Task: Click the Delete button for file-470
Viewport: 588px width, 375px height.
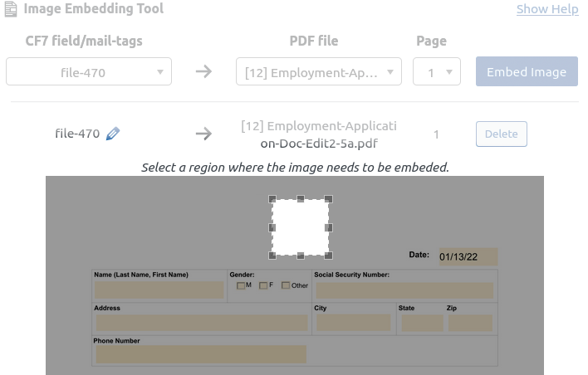Action: coord(501,134)
